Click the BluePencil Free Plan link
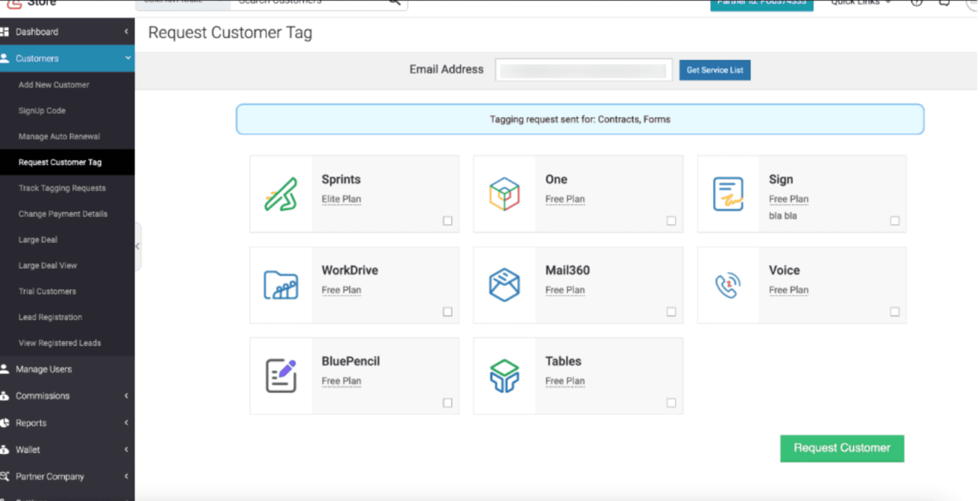The width and height of the screenshot is (980, 501). point(341,381)
